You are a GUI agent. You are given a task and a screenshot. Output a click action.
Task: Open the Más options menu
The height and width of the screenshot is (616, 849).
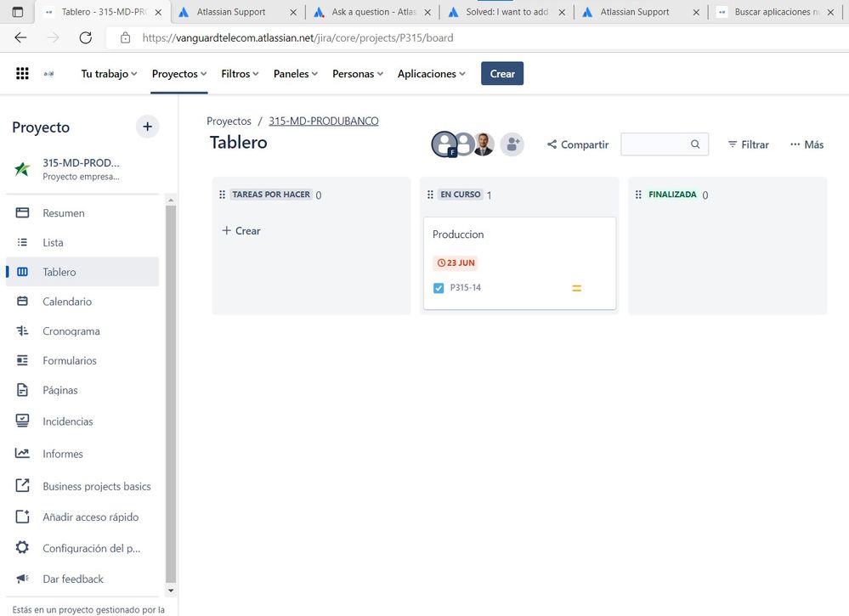(x=807, y=144)
